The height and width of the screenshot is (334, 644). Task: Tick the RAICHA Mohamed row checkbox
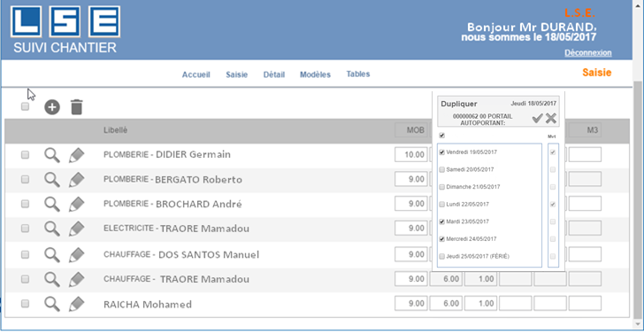point(25,304)
